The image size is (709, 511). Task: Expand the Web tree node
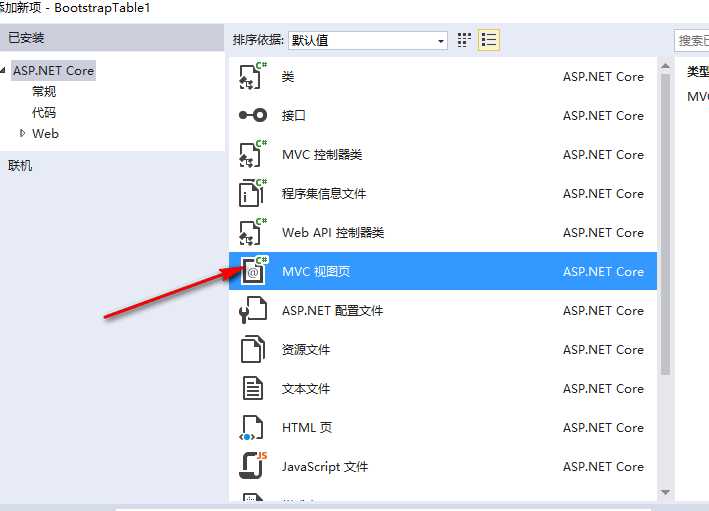point(23,133)
